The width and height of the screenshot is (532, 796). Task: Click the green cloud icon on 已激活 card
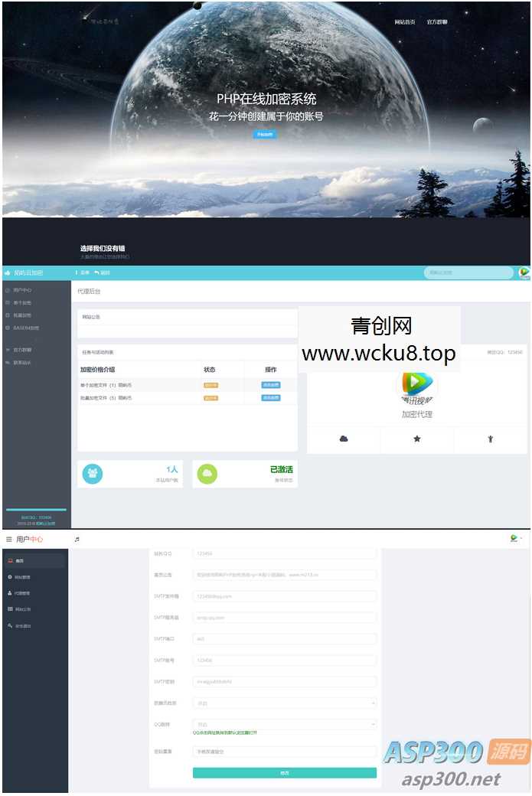(207, 474)
